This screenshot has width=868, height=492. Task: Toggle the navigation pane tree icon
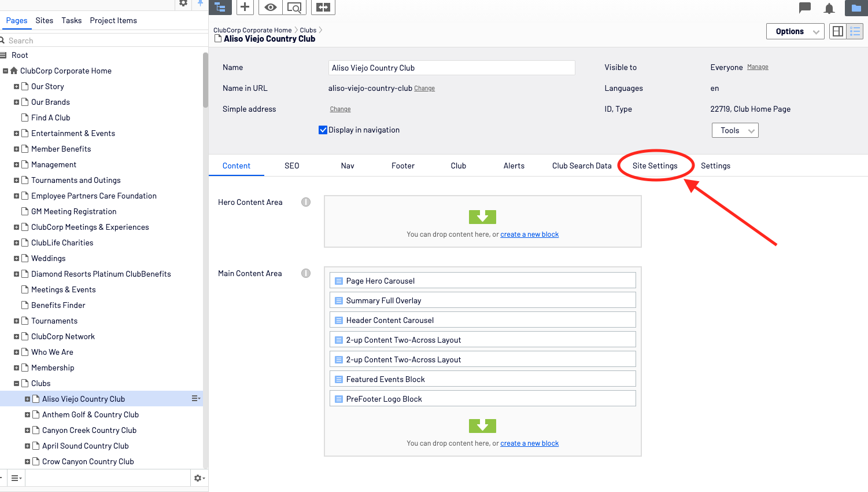220,7
